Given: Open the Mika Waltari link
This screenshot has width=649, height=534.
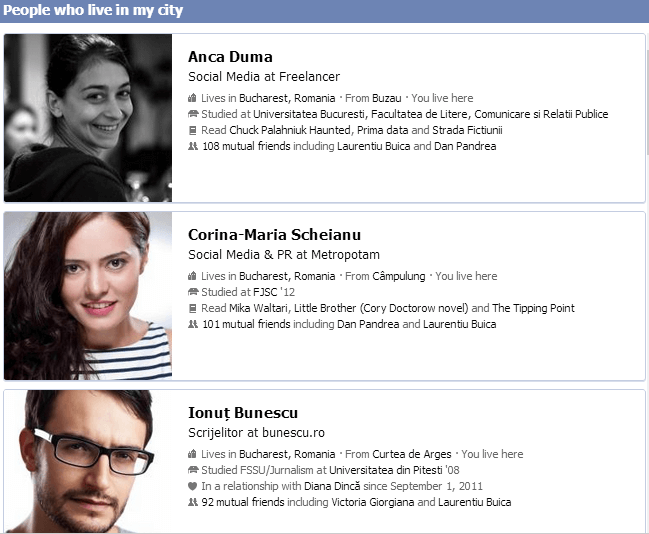Looking at the screenshot, I should 259,308.
